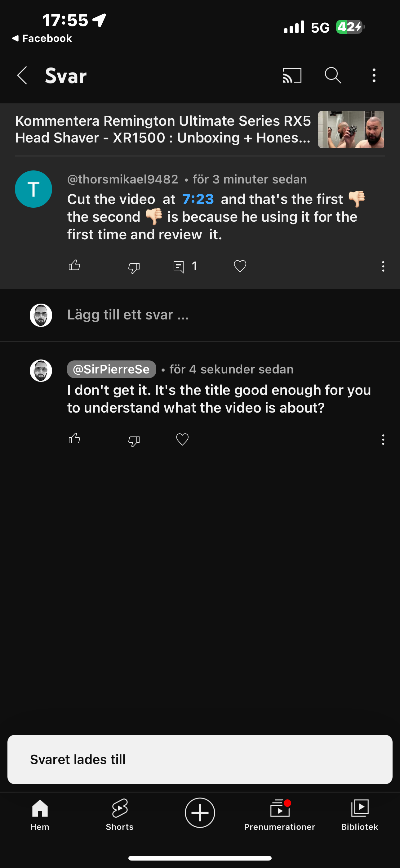Tap the reply count icon on thorsmikael's comment
Screen dimensions: 400x868
pyautogui.click(x=179, y=267)
